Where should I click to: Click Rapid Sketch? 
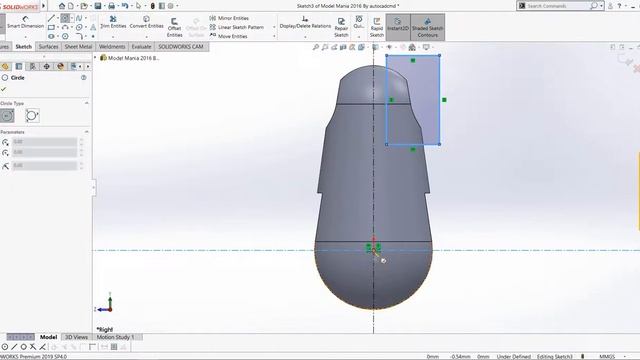pyautogui.click(x=377, y=27)
